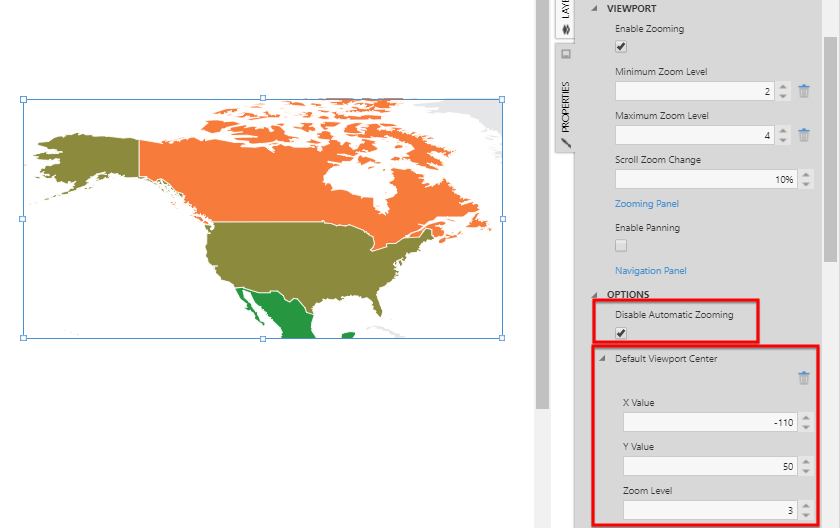The image size is (840, 528).
Task: Clear Default Viewport Center using trash icon
Action: pyautogui.click(x=804, y=378)
